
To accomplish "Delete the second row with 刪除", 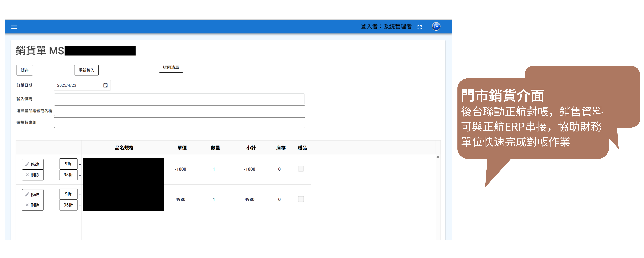I will coord(33,205).
